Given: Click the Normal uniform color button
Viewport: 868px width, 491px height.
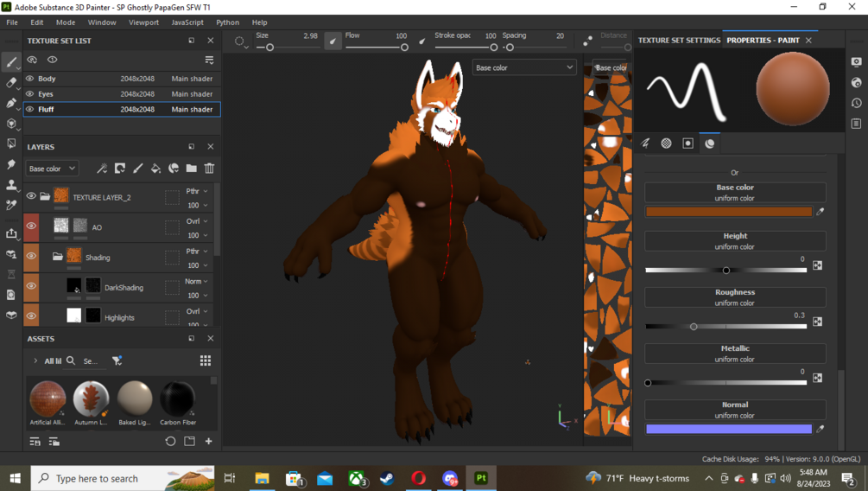Looking at the screenshot, I should [735, 410].
